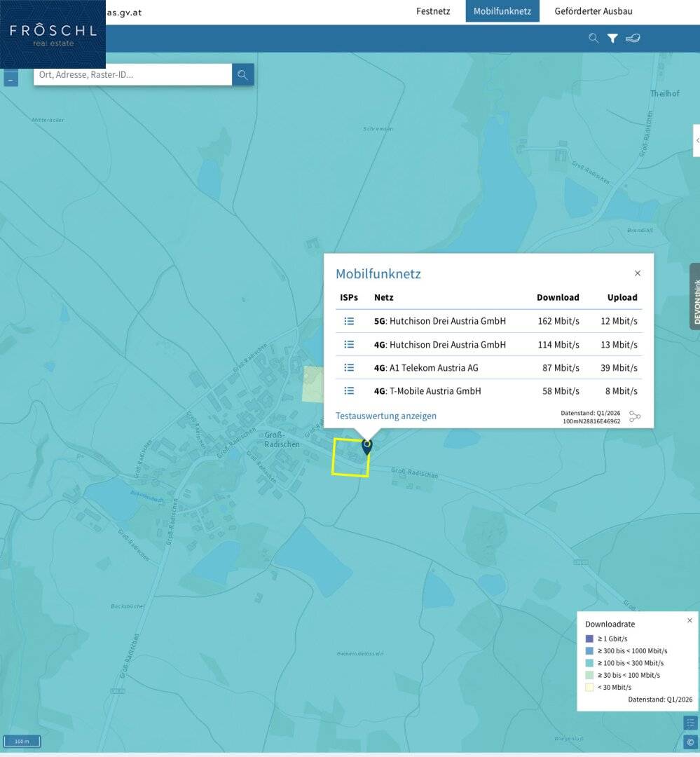This screenshot has height=757, width=700.
Task: Click the ≥ 300 bis < 1000 Mbit/s swatch
Action: click(589, 650)
